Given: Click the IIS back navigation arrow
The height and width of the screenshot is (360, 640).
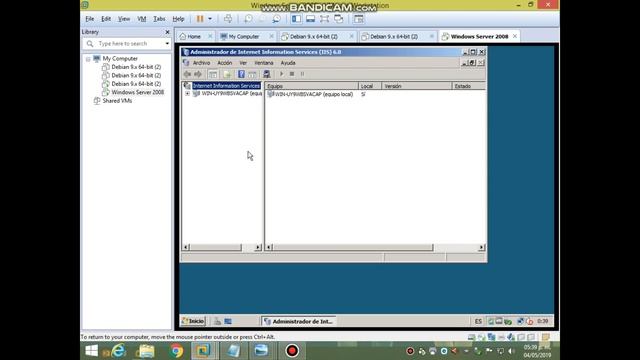Looking at the screenshot, I should 187,74.
